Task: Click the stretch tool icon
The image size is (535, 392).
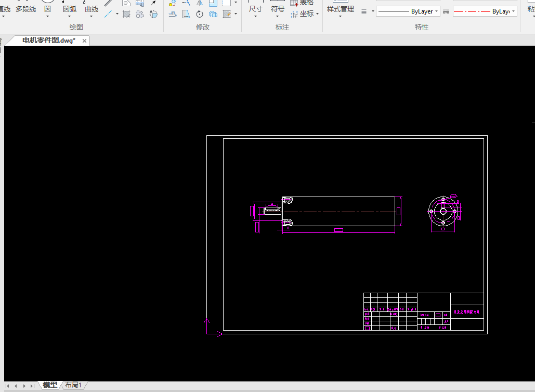Action: [x=186, y=14]
